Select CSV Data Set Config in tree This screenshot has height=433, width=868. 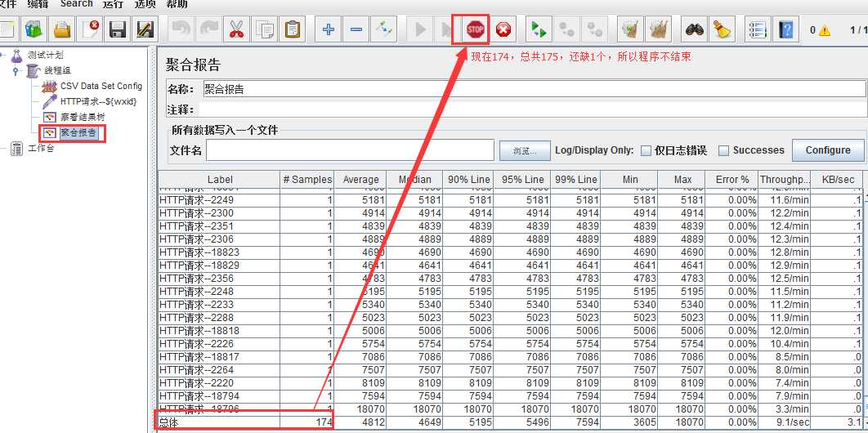101,86
